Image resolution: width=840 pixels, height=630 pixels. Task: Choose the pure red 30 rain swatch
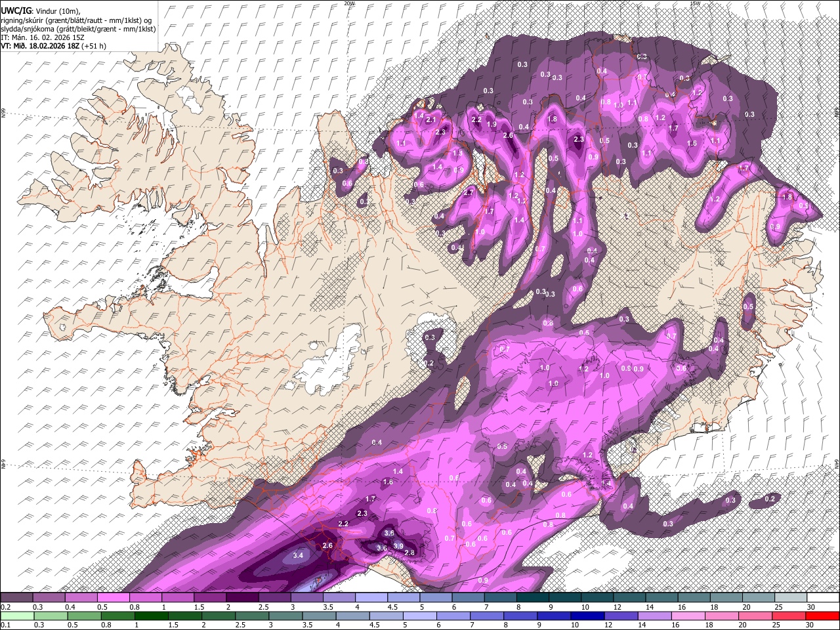click(x=823, y=616)
